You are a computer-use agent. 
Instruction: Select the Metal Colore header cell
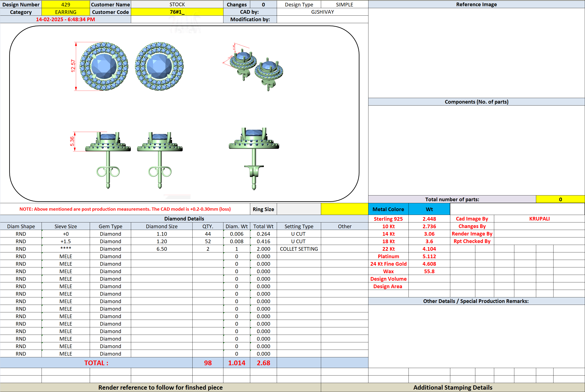click(x=388, y=209)
